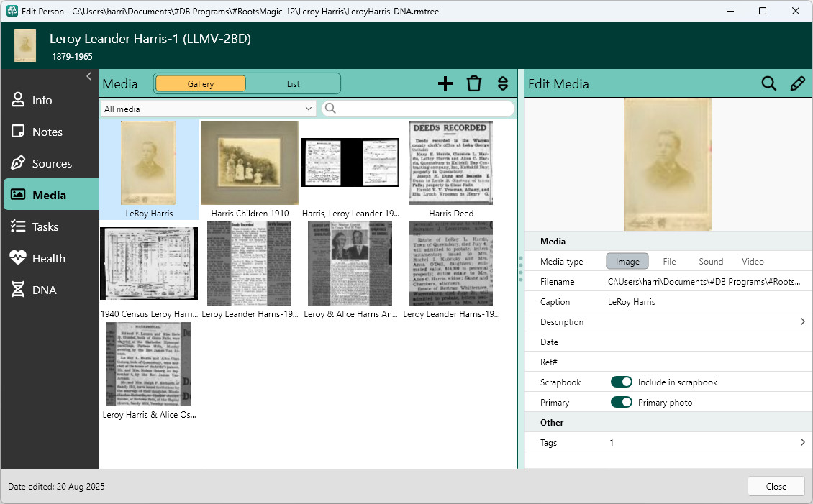Screen dimensions: 813x504
Task: Set media type to Image
Action: 627,262
